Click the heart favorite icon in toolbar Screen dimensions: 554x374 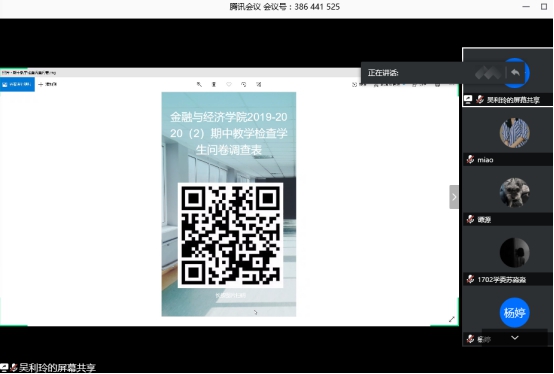229,84
